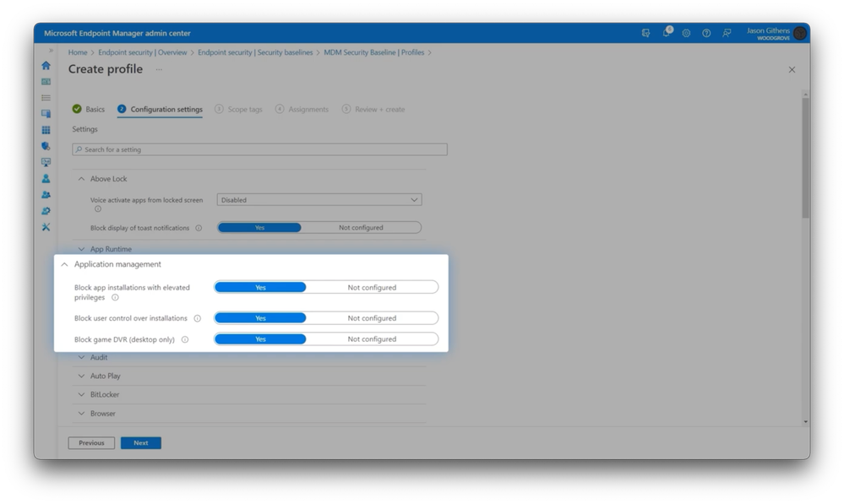Open Reports monitor icon in sidebar

tap(46, 162)
